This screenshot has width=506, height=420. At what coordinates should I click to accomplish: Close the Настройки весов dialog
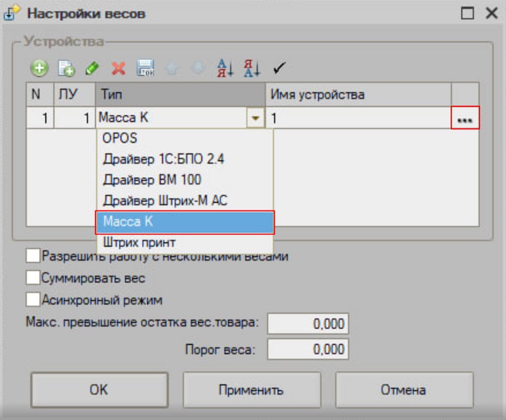pos(491,13)
